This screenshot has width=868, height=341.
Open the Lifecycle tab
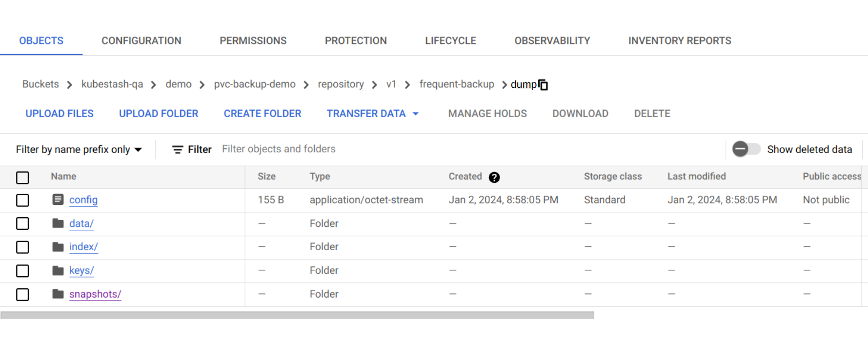(450, 41)
